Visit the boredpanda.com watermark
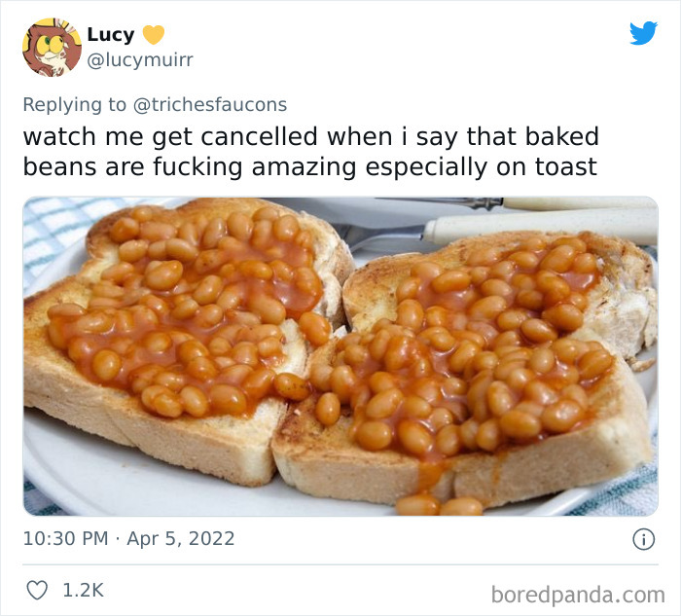This screenshot has height=616, width=681. pos(578,595)
